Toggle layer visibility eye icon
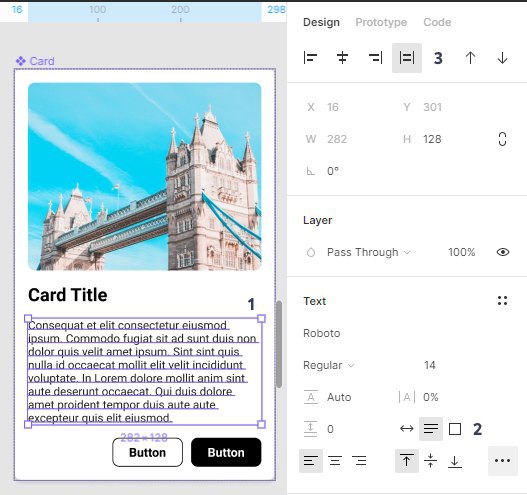Screen dimensions: 527x495 tap(503, 252)
